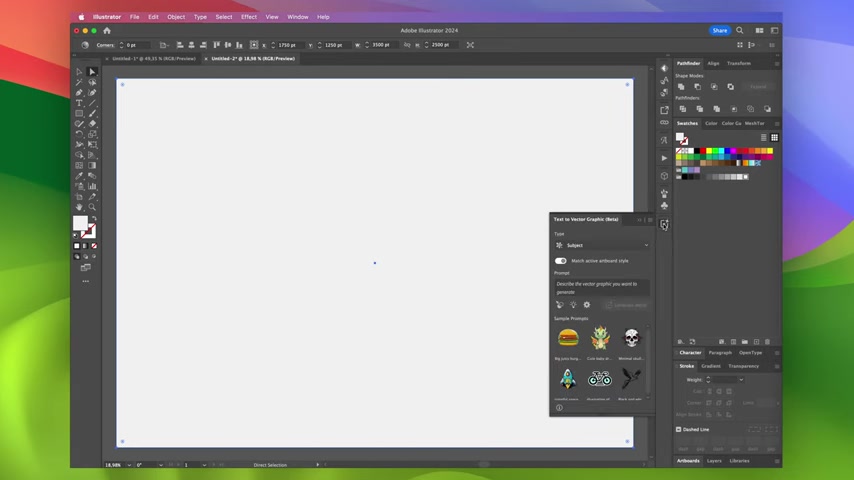The height and width of the screenshot is (480, 854).
Task: Select the Gradient tool
Action: tap(92, 166)
